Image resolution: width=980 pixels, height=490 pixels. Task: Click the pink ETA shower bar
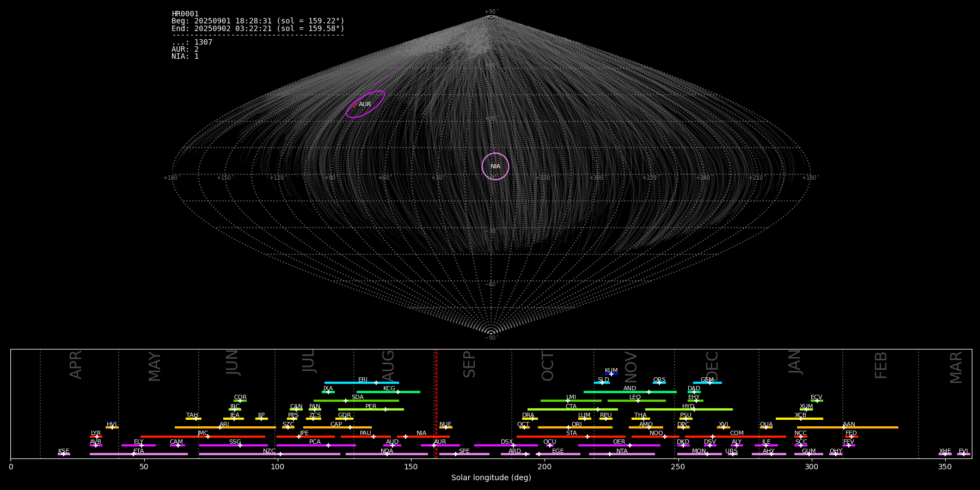(x=139, y=454)
